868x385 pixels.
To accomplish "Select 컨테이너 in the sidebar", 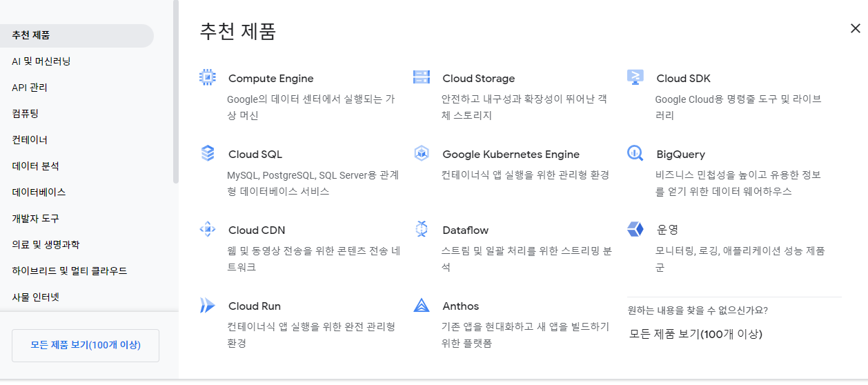I will pos(30,140).
